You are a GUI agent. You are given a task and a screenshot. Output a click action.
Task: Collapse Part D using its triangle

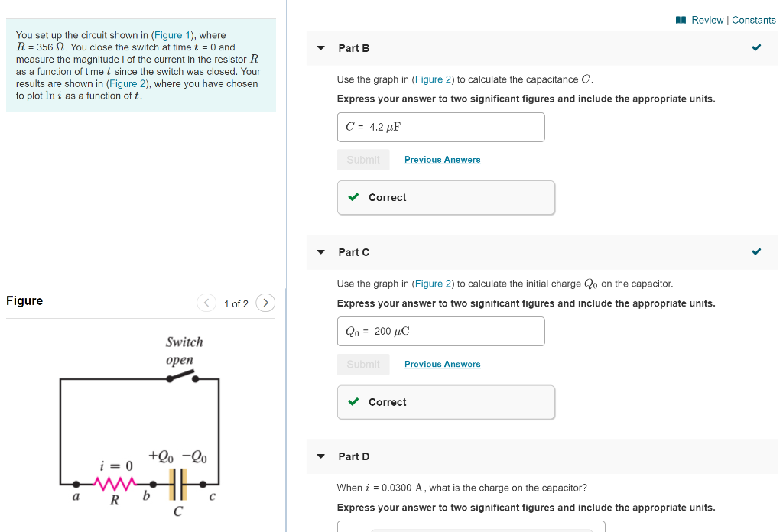(x=320, y=456)
